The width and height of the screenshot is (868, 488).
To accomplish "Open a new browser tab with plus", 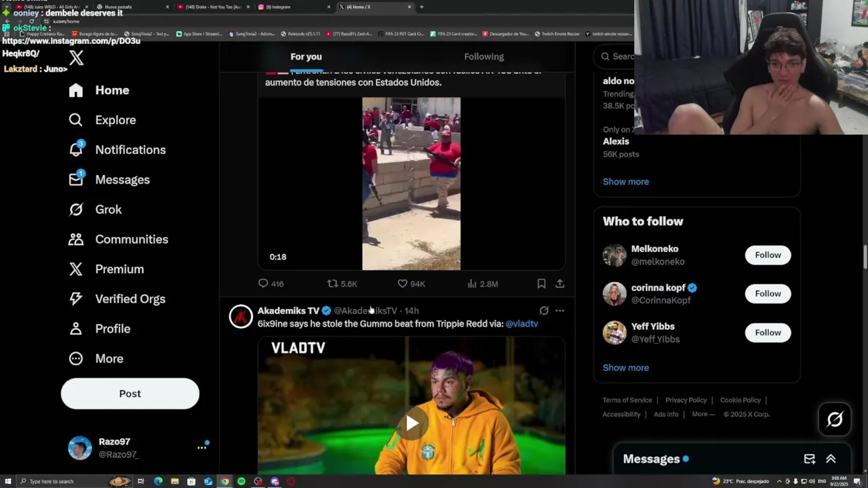I will (421, 7).
